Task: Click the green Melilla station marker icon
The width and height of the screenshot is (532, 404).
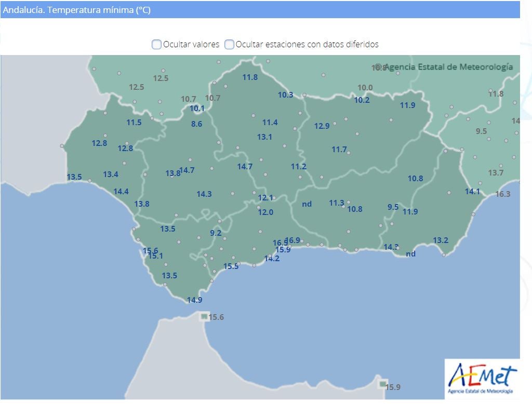Action: click(383, 384)
